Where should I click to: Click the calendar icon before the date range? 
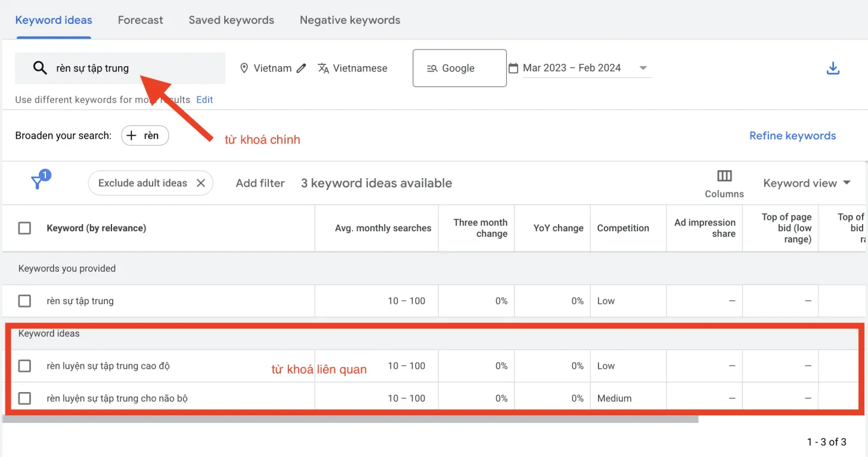pos(514,67)
